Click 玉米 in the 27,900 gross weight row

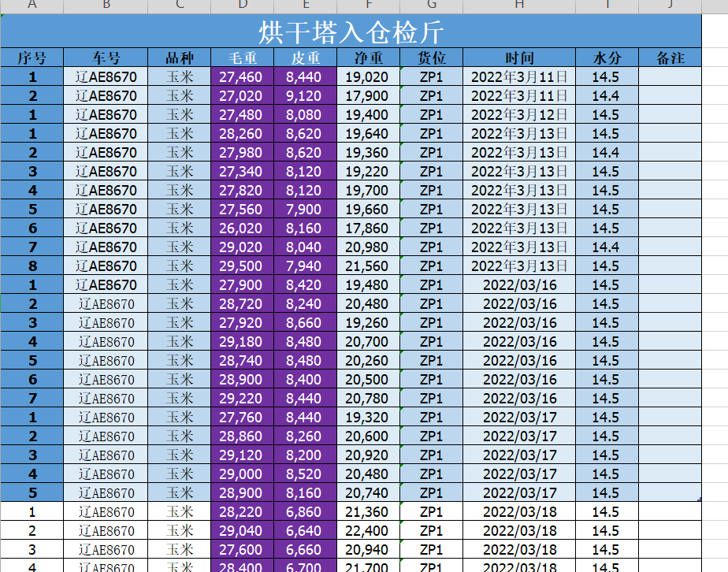click(x=179, y=285)
